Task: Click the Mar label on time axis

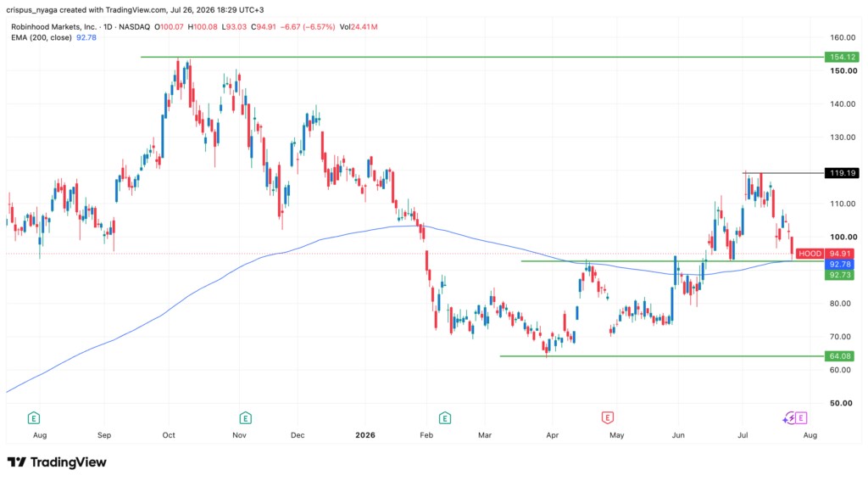Action: coord(485,435)
